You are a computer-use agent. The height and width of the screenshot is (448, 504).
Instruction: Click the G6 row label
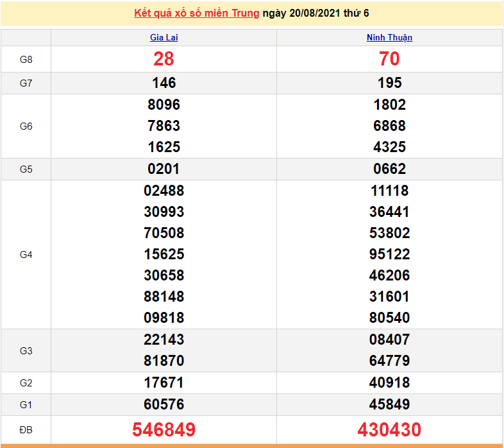[26, 126]
